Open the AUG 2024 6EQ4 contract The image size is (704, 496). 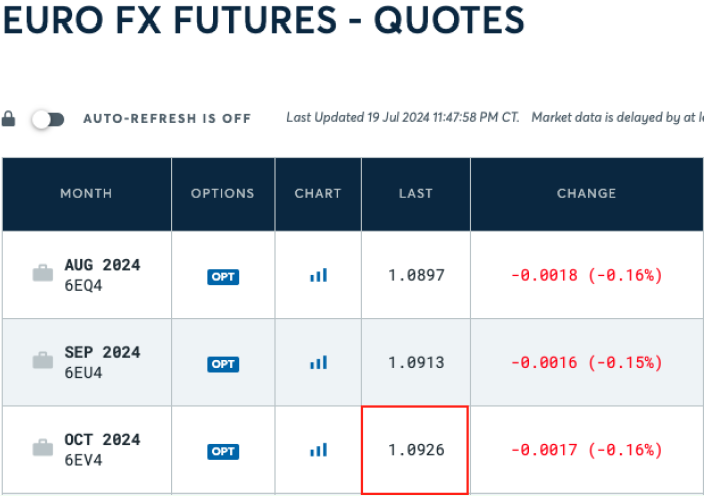click(102, 274)
